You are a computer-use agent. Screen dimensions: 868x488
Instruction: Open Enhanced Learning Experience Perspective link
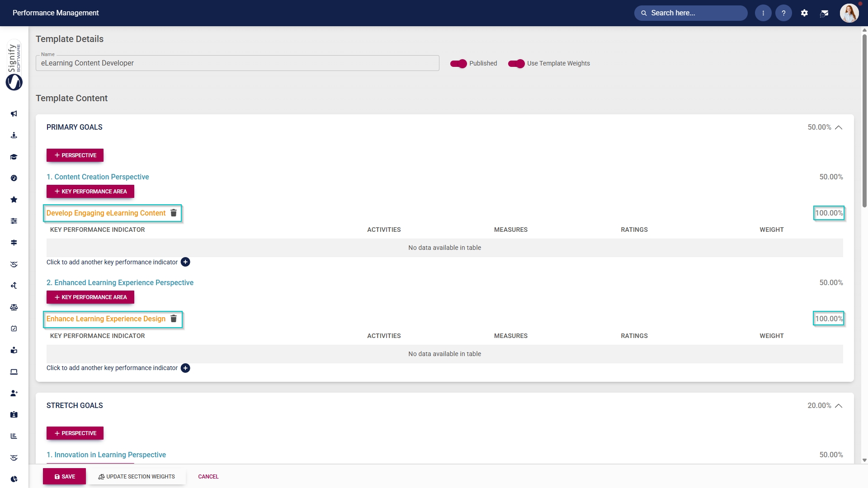pyautogui.click(x=120, y=282)
